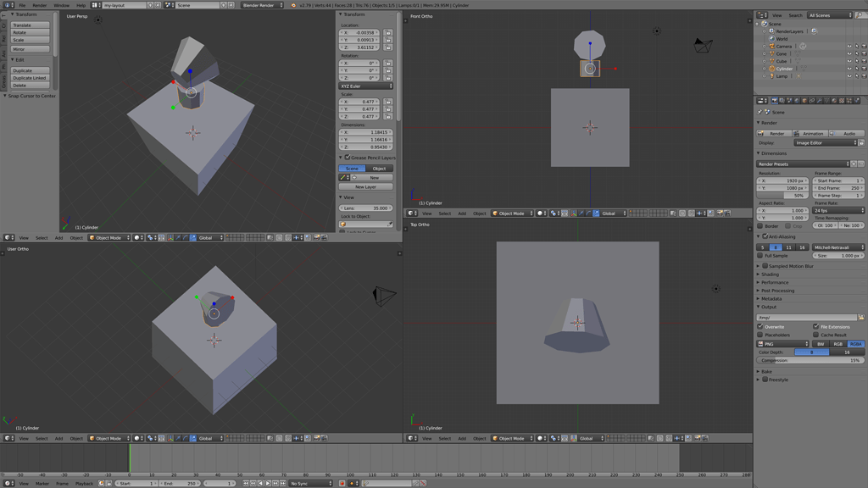Open the Modifiers wrench icon in Properties
Screen dimensions: 868x488
coord(819,101)
